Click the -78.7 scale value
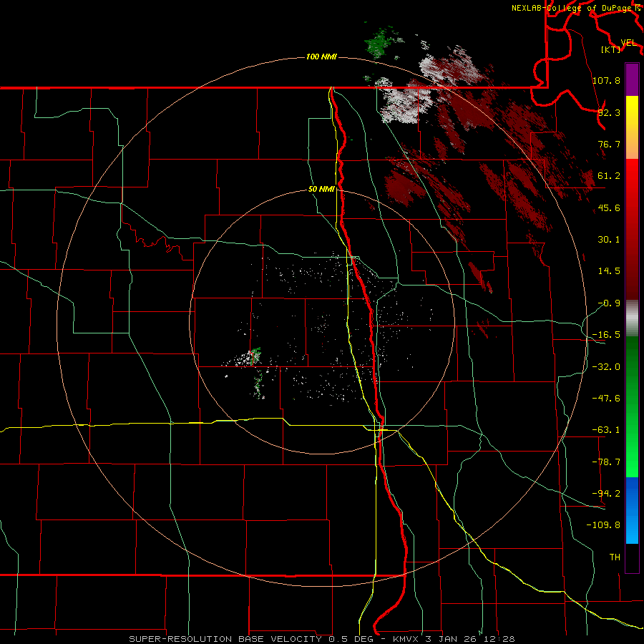644x644 pixels. click(606, 462)
